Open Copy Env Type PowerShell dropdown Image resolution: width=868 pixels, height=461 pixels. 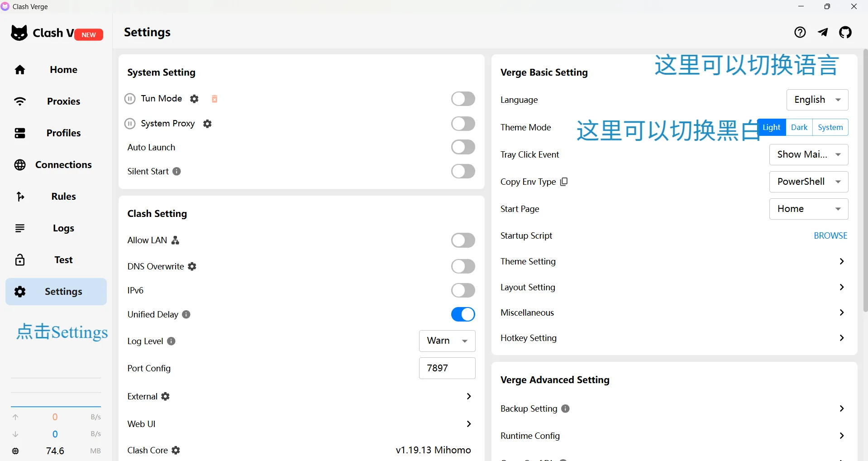[809, 182]
